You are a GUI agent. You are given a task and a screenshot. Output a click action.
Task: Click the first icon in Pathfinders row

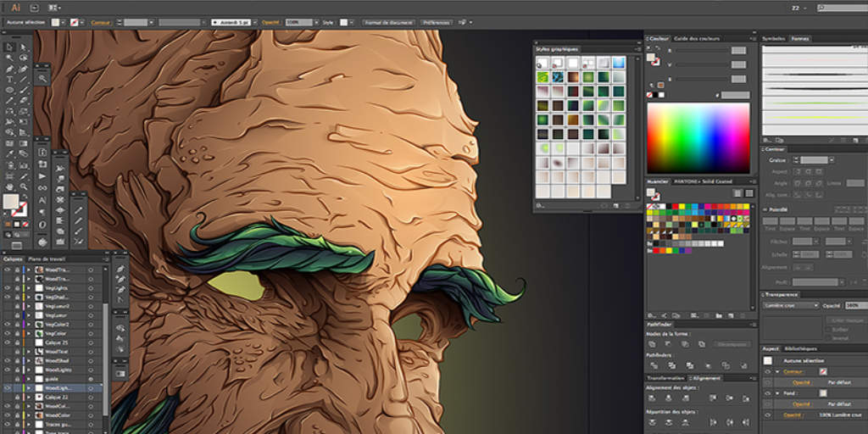tap(654, 365)
